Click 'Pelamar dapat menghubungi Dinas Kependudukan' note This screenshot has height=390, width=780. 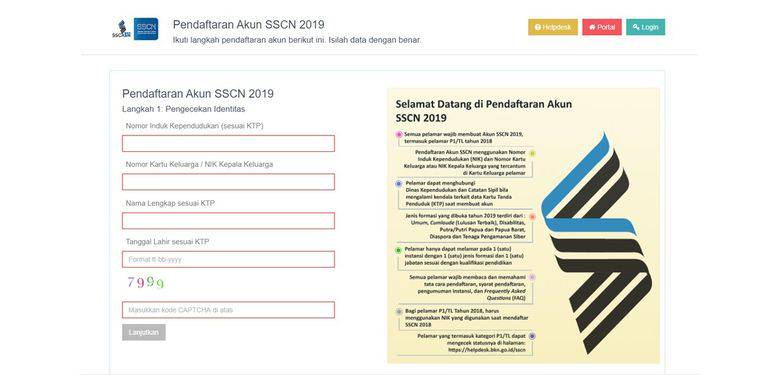pos(458,194)
